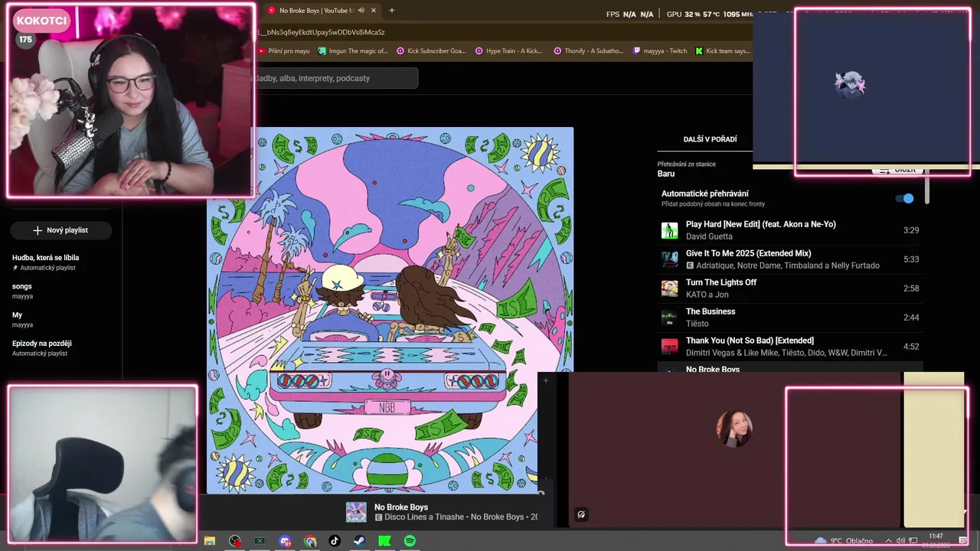
Task: Open Google Chrome taskbar icon
Action: (x=310, y=541)
